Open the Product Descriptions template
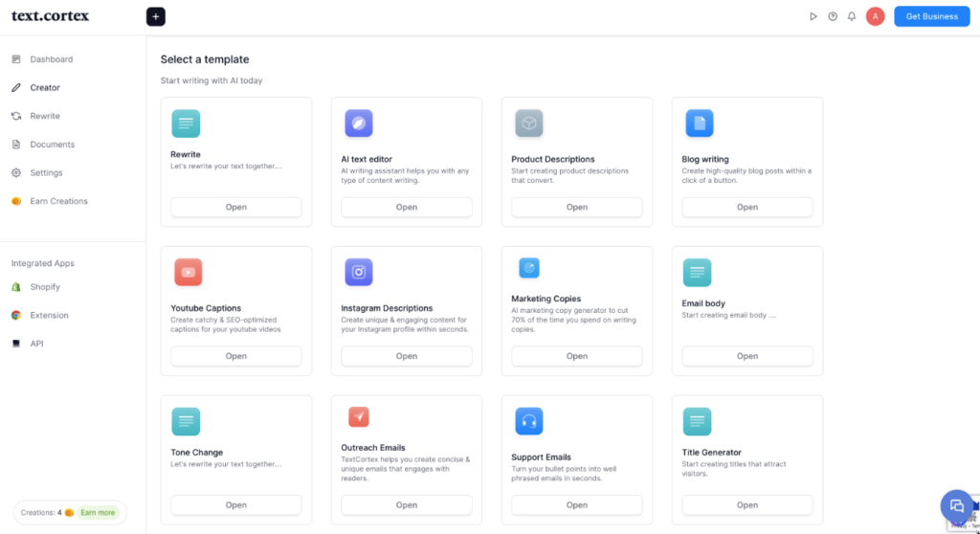The image size is (980, 534). (577, 207)
